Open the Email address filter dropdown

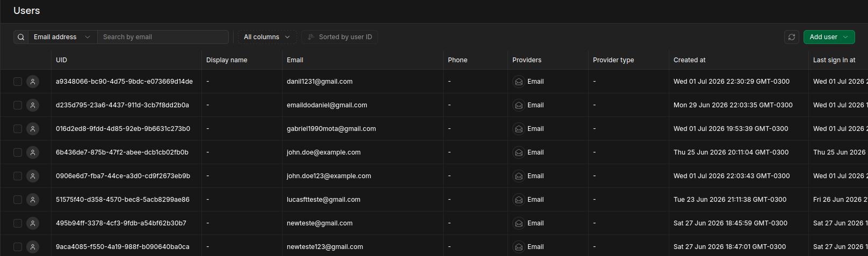(x=62, y=37)
